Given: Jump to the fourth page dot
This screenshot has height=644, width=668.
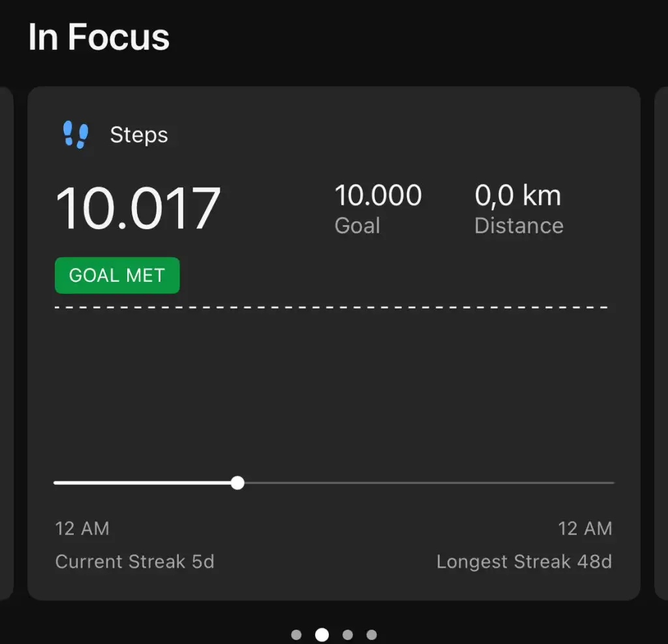Looking at the screenshot, I should tap(372, 635).
